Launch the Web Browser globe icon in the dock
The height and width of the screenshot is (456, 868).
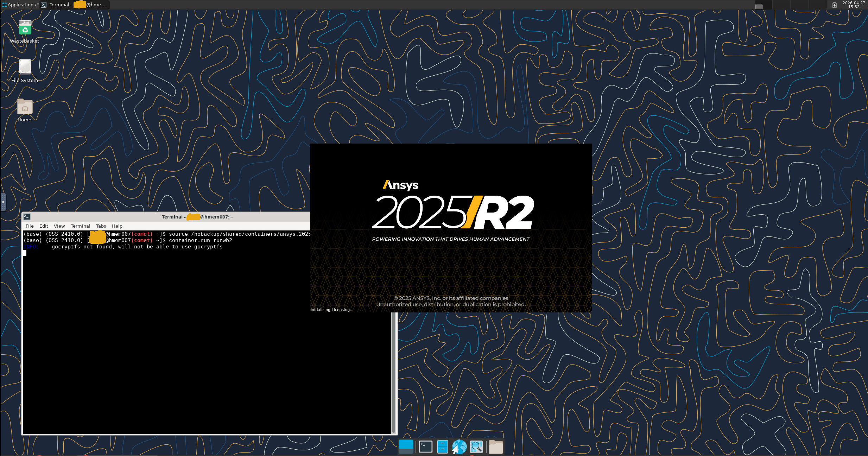coord(459,446)
